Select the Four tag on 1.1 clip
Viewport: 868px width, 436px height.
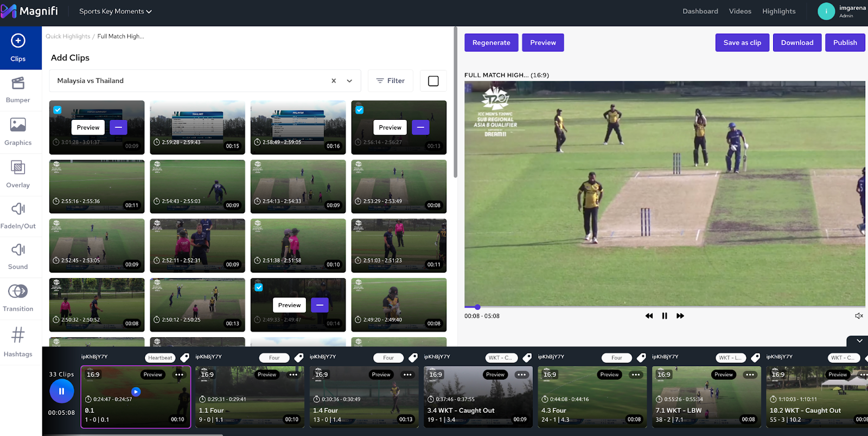(275, 358)
